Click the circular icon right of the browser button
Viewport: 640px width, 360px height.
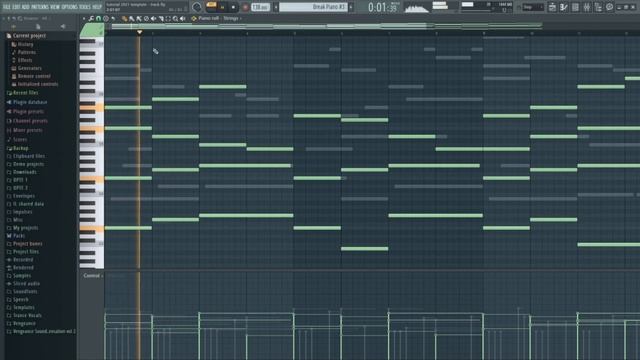[609, 7]
